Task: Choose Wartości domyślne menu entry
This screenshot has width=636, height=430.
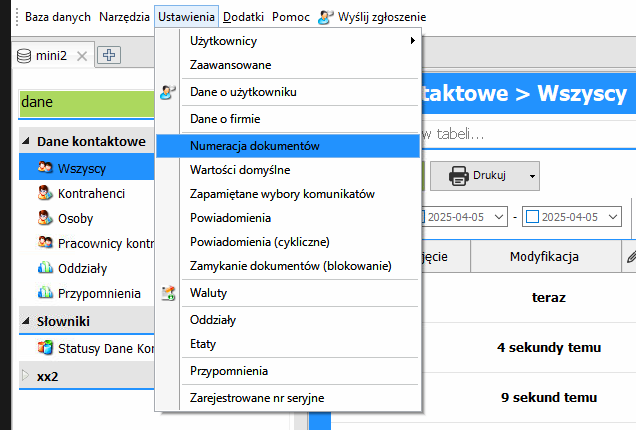Action: pyautogui.click(x=288, y=170)
